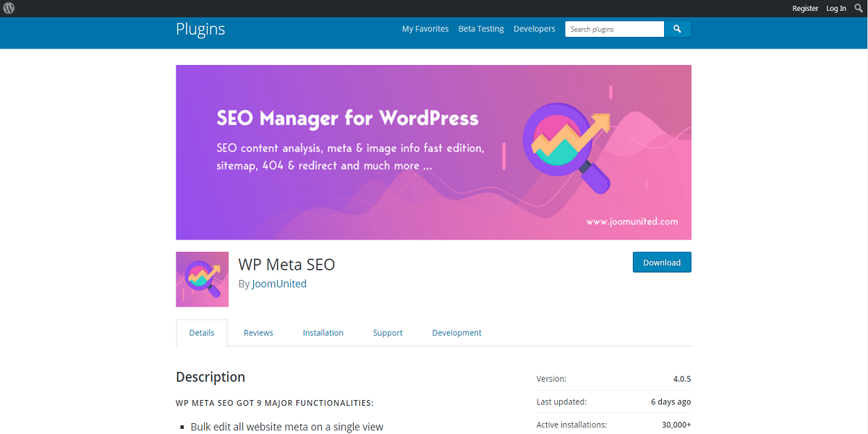868x434 pixels.
Task: Click the magnifier icon in the top-right admin bar
Action: click(858, 9)
